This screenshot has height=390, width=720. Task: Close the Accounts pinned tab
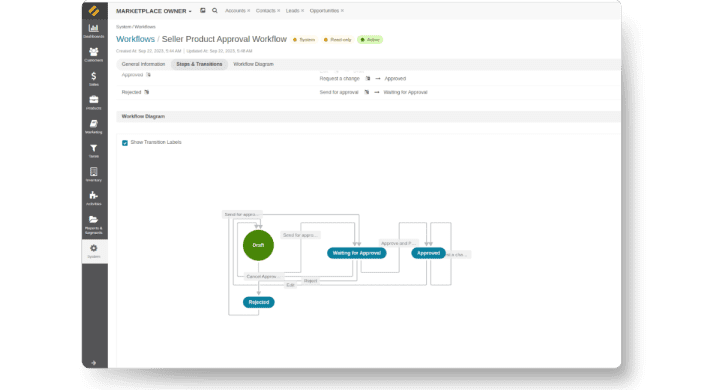(249, 11)
